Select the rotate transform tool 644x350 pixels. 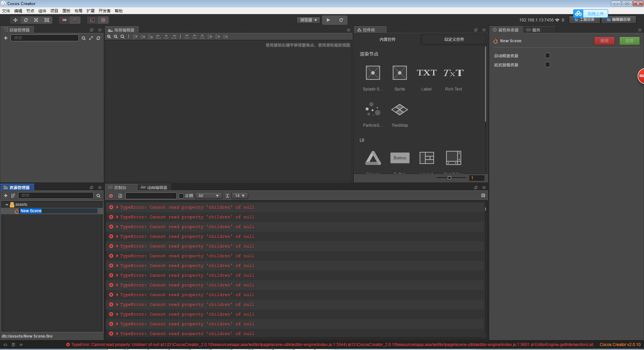pos(26,20)
